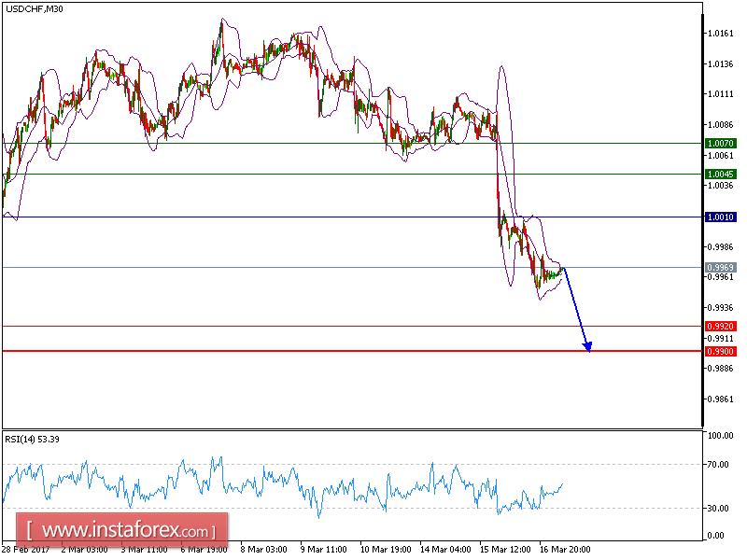Click the 0.9900 red support label
747x560 pixels.
click(x=720, y=352)
